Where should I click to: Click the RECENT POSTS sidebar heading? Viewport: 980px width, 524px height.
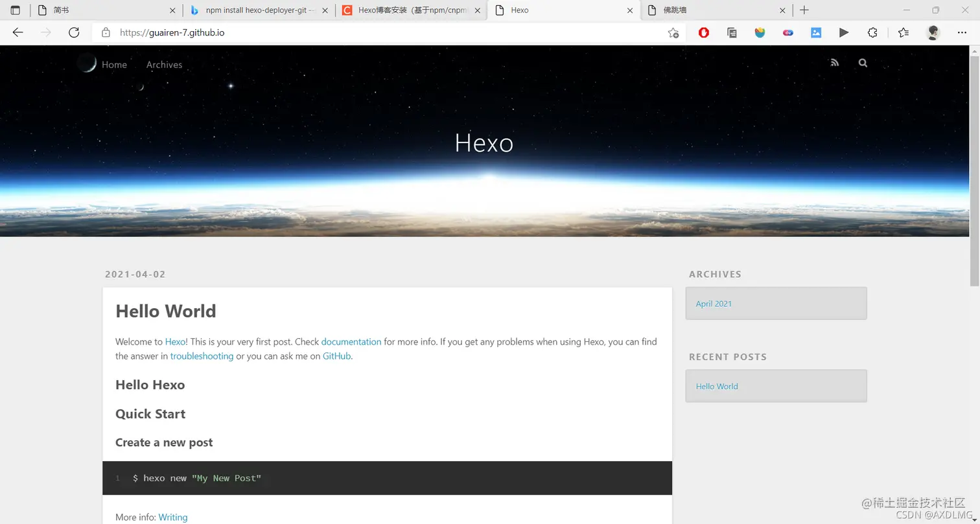point(728,357)
